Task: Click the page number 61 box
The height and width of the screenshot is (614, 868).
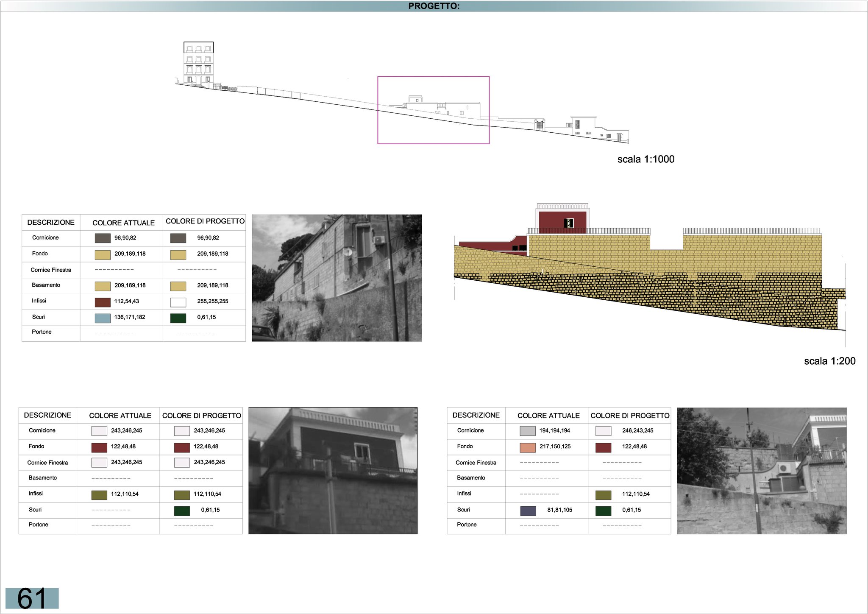Action: click(x=32, y=598)
